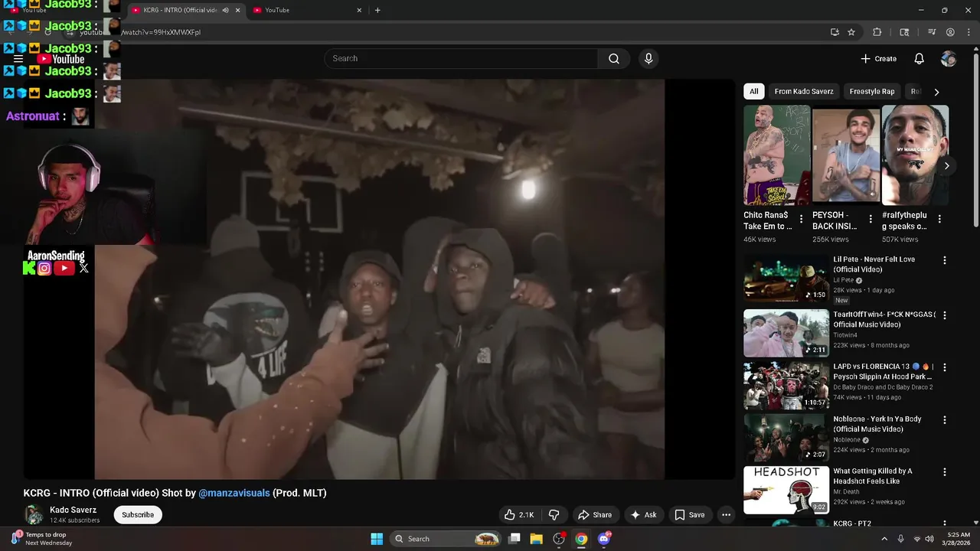Viewport: 980px width, 551px height.
Task: Open Chrome extensions puzzle icon
Action: (877, 32)
